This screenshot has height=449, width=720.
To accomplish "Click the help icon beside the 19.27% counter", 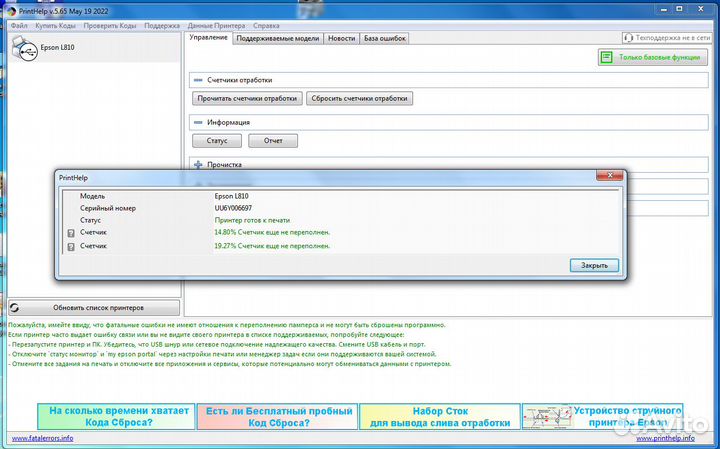I will point(71,247).
